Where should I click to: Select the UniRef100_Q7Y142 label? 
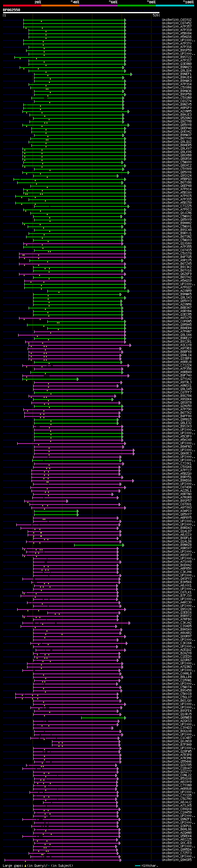tap(177, 379)
